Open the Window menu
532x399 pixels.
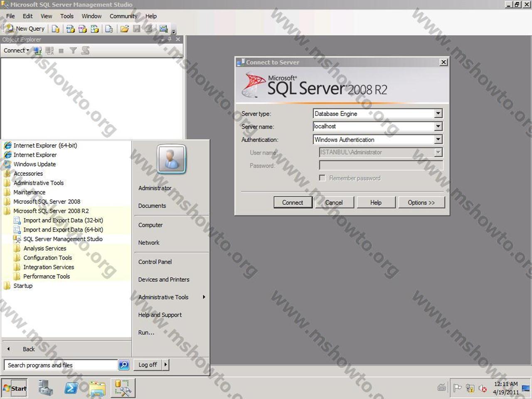coord(91,16)
